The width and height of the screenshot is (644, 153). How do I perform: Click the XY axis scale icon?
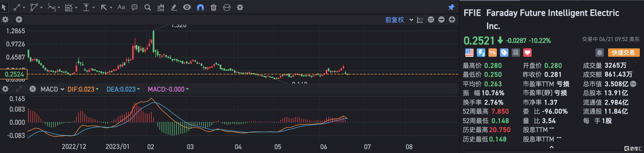pyautogui.click(x=420, y=20)
